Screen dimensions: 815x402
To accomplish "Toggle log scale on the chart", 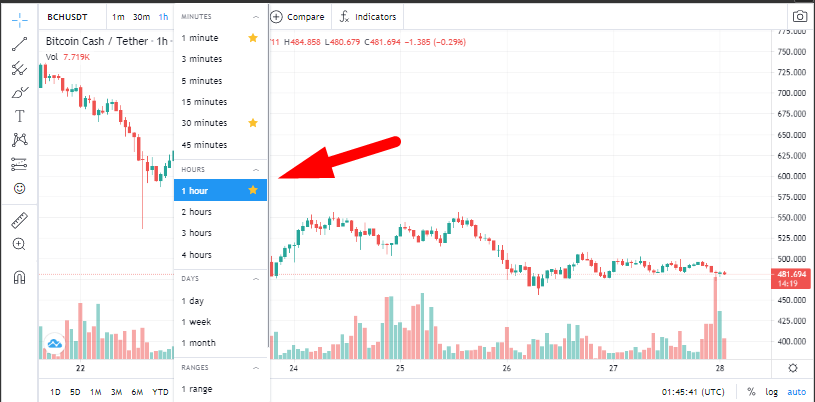I will click(772, 392).
